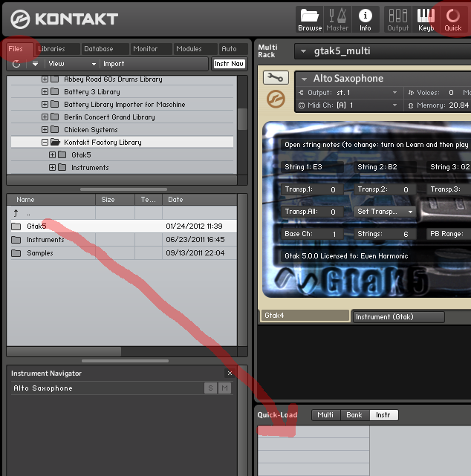
Task: Collapse the Kontakt Factory Library folder
Action: coord(45,142)
